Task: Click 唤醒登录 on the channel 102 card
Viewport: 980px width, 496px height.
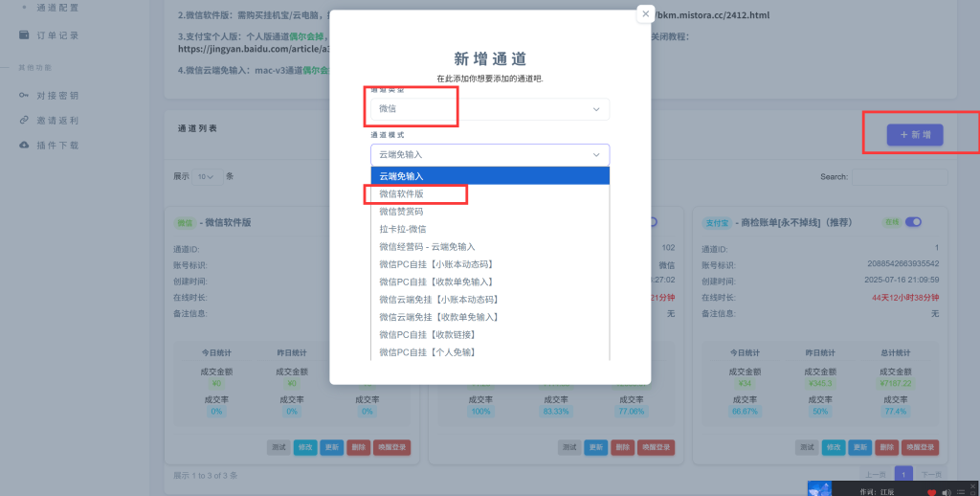Action: pyautogui.click(x=656, y=447)
